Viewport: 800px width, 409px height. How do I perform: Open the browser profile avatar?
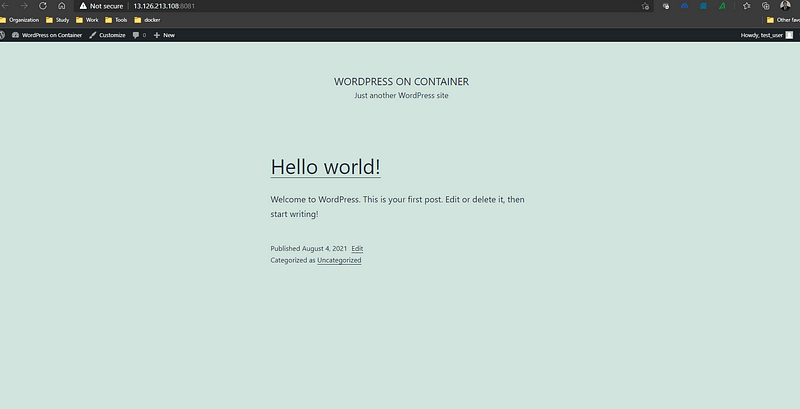(785, 6)
